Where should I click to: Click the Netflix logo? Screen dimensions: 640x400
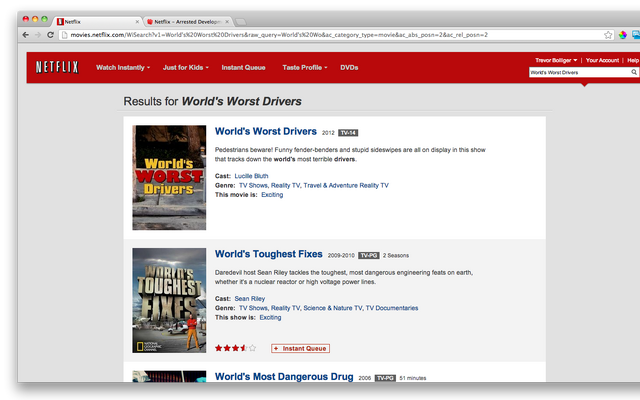pos(57,67)
